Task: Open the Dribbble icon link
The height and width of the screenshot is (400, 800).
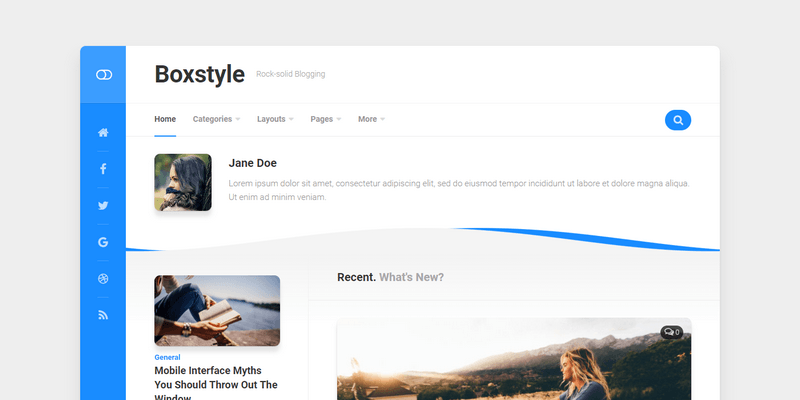Action: [103, 279]
